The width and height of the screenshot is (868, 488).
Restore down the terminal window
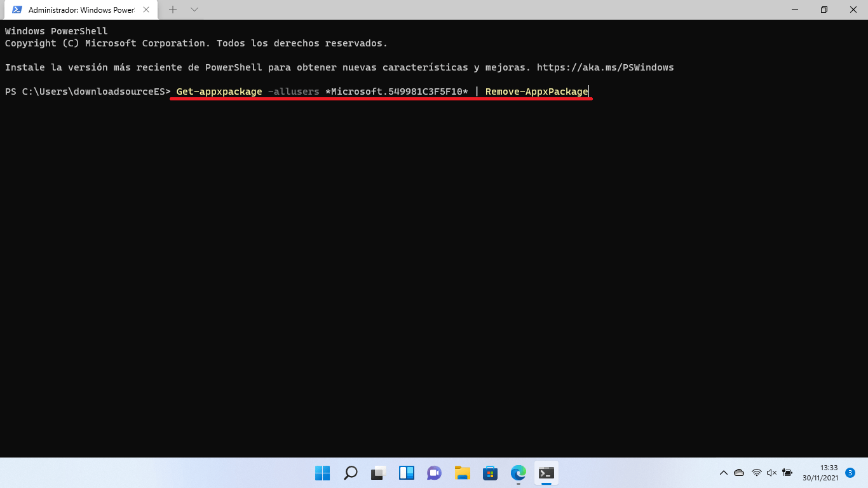(x=824, y=10)
